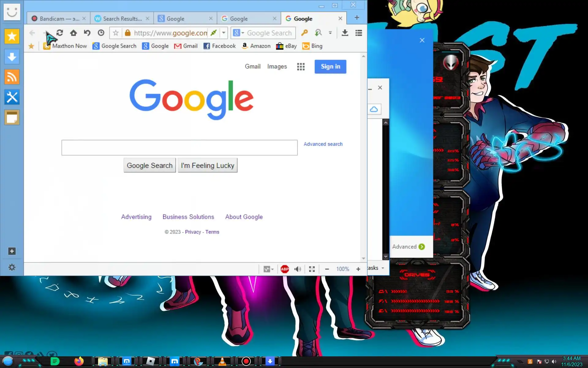The width and height of the screenshot is (588, 368).
Task: Open the search engine selector dropdown
Action: coord(239,33)
